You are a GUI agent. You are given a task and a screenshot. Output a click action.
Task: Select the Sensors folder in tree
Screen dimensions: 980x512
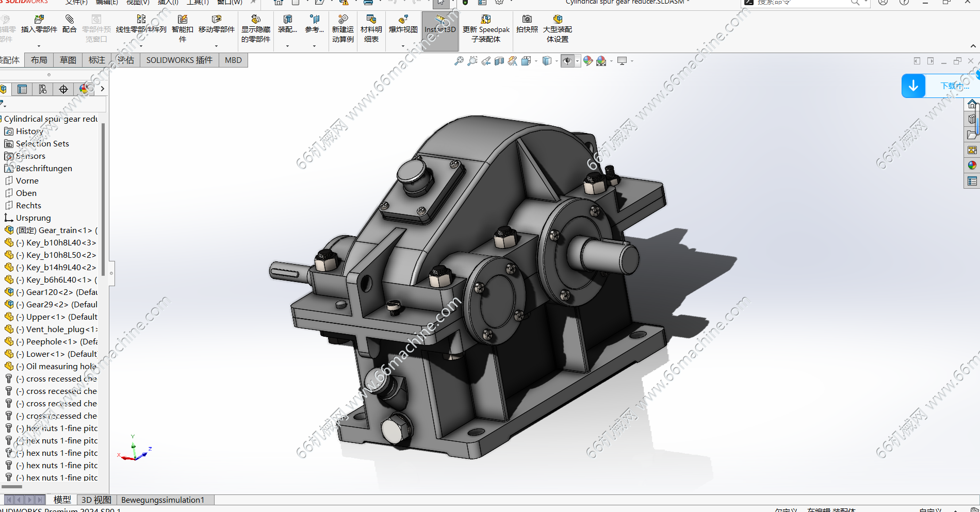point(25,156)
